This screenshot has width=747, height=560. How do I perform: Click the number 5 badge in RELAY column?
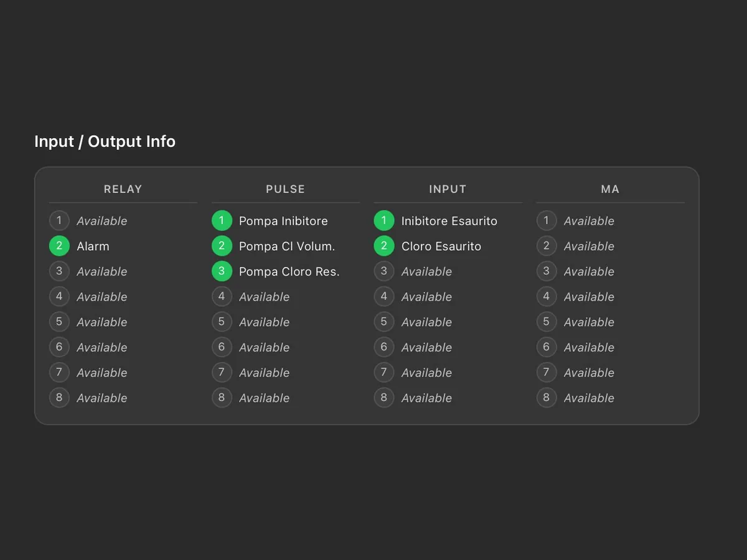pyautogui.click(x=59, y=322)
